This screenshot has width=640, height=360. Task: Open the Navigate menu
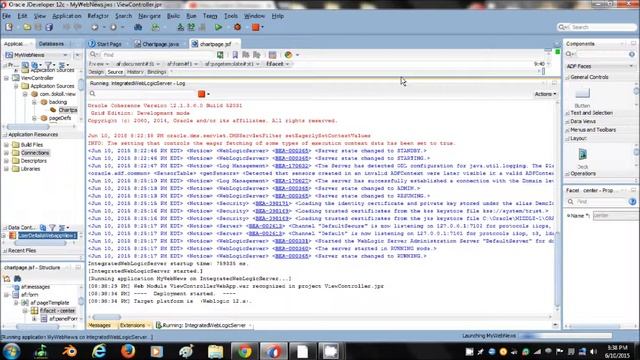149,16
